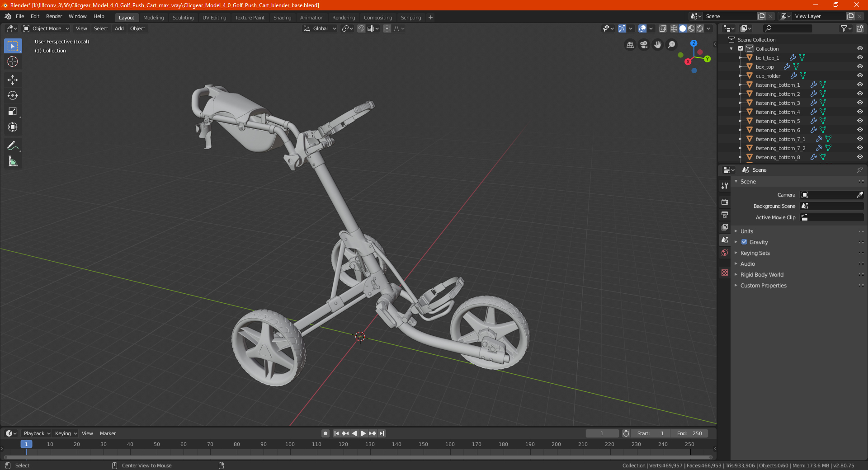This screenshot has height=470, width=868.
Task: Activate the Cursor tool
Action: click(x=13, y=61)
